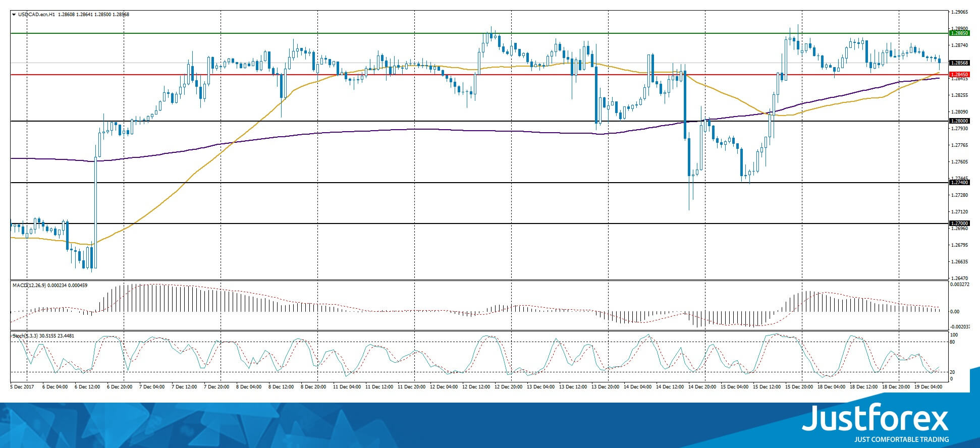Click the 1.27280 price scale value
This screenshot has height=448, width=980.
click(x=960, y=195)
